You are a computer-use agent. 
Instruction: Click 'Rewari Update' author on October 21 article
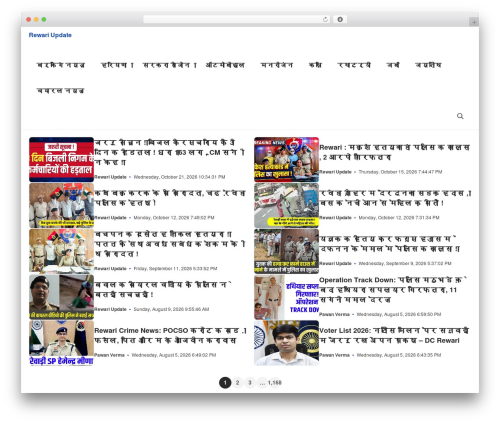coord(110,177)
